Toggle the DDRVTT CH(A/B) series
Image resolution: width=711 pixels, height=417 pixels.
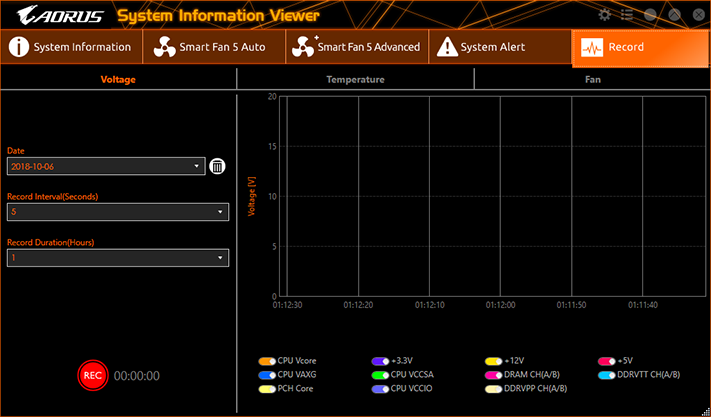coord(606,374)
